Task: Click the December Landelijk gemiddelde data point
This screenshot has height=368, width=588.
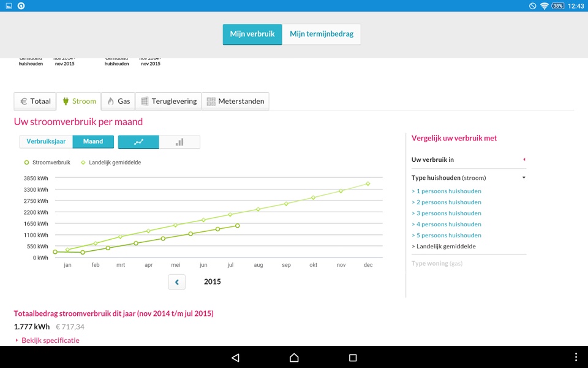Action: (368, 183)
